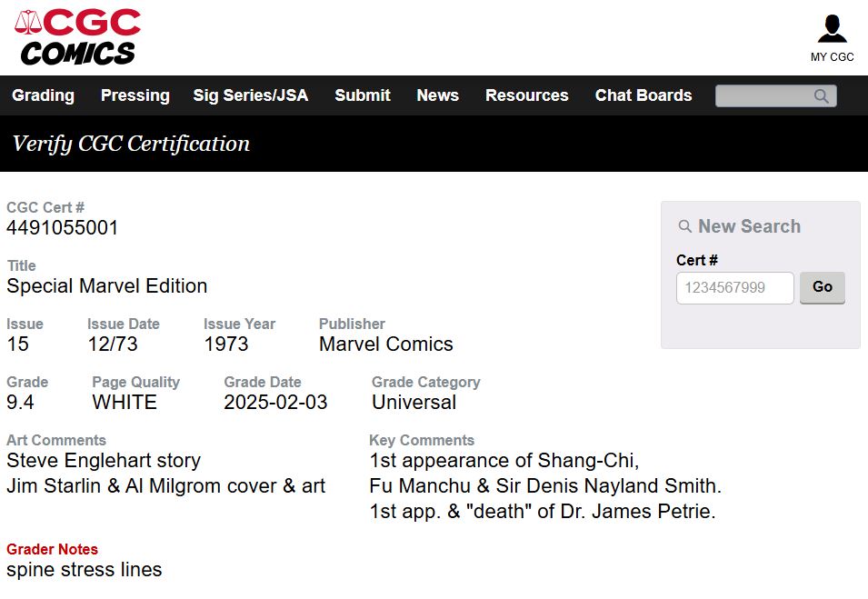Open the Grading menu
Image resolution: width=868 pixels, height=599 pixels.
point(44,95)
